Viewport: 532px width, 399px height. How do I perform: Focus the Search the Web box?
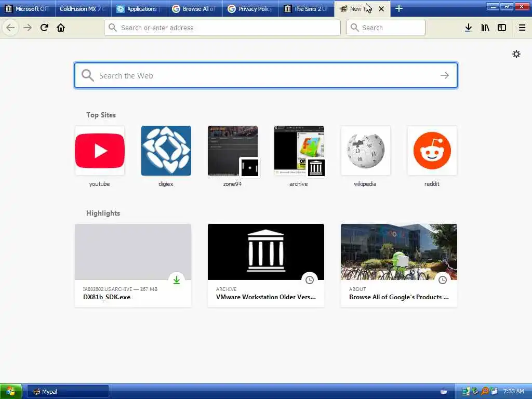pyautogui.click(x=266, y=75)
